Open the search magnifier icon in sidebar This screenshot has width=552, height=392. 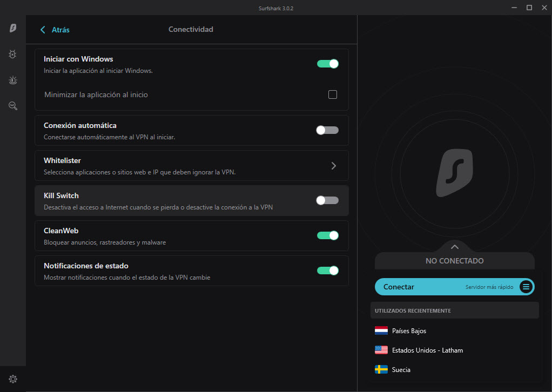click(x=13, y=106)
